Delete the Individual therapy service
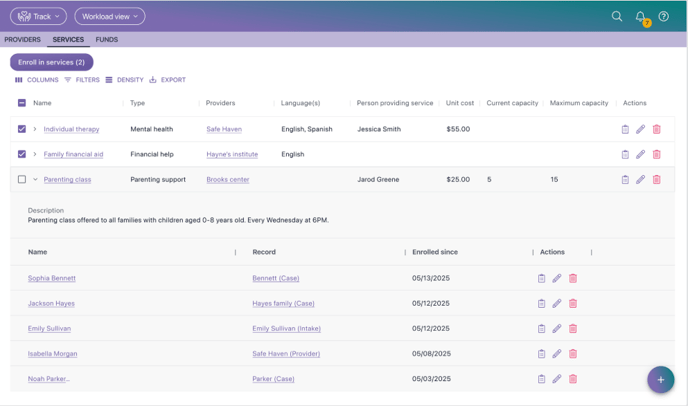 coord(656,129)
